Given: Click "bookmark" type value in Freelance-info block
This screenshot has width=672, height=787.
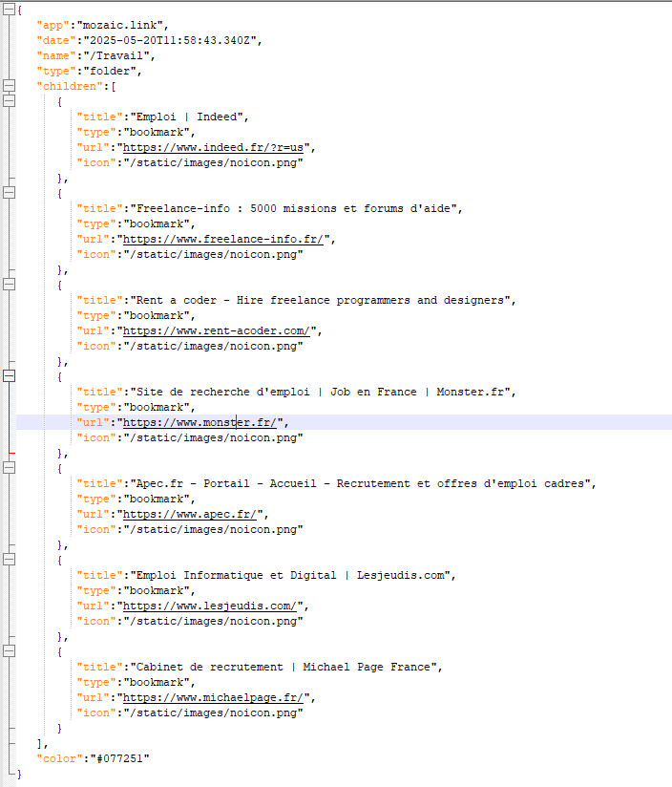Looking at the screenshot, I should [157, 223].
